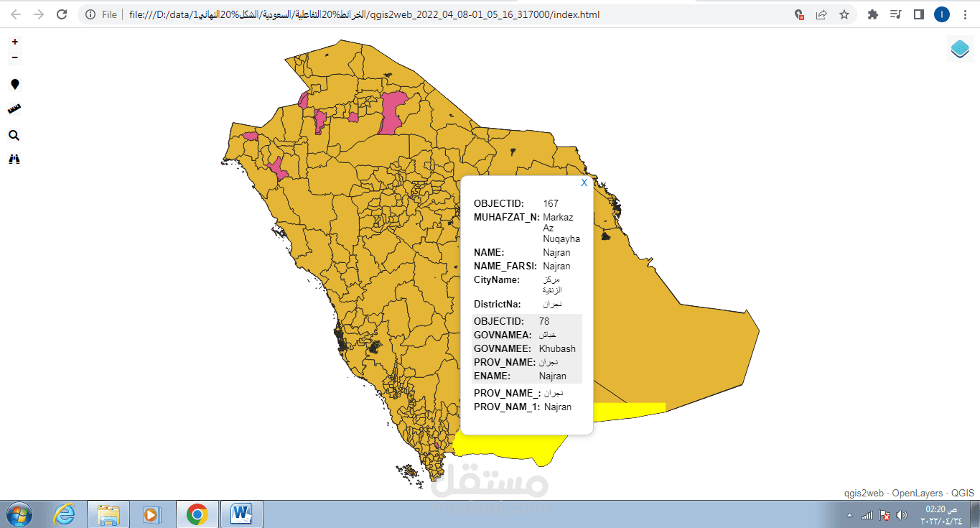Screen dimensions: 980x528
Task: Click the flag tray icon with red X
Action: click(x=885, y=515)
